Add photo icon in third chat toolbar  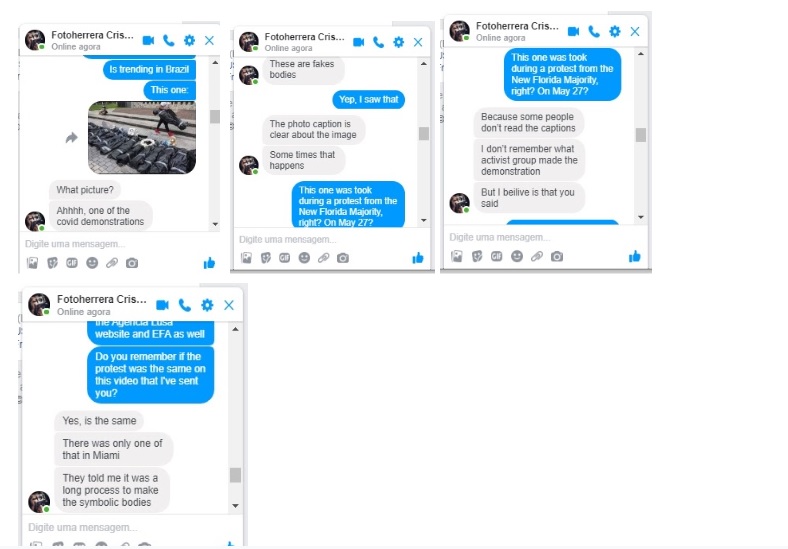point(456,256)
